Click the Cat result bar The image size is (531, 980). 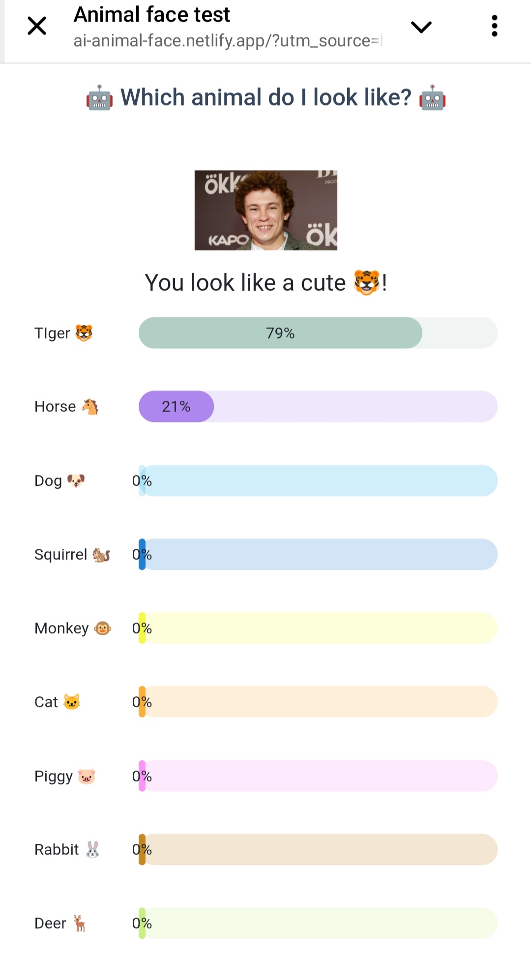point(318,702)
